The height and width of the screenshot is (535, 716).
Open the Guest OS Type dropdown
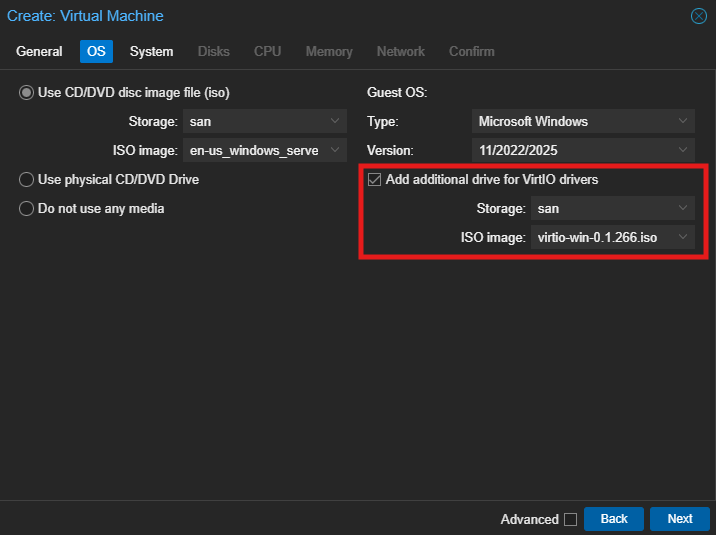[x=683, y=121]
